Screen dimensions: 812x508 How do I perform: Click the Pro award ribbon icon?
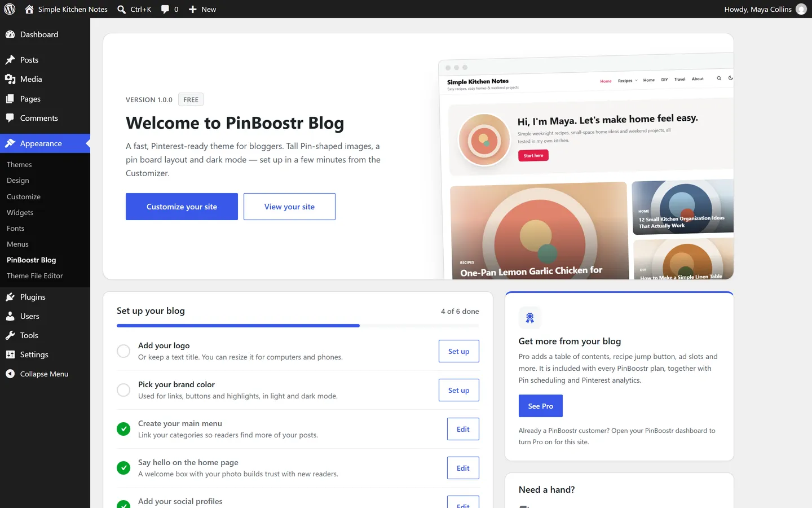coord(529,318)
